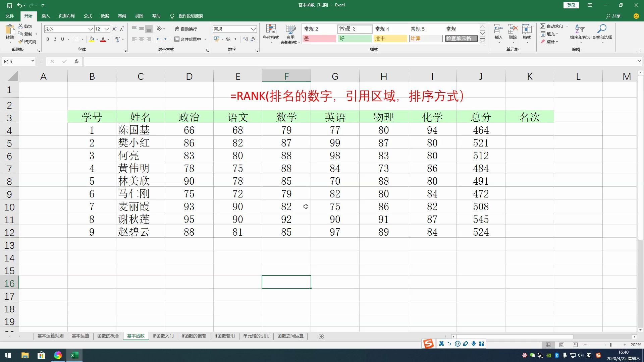Click the Insert Function fx icon
This screenshot has height=362, width=644.
coord(76,61)
